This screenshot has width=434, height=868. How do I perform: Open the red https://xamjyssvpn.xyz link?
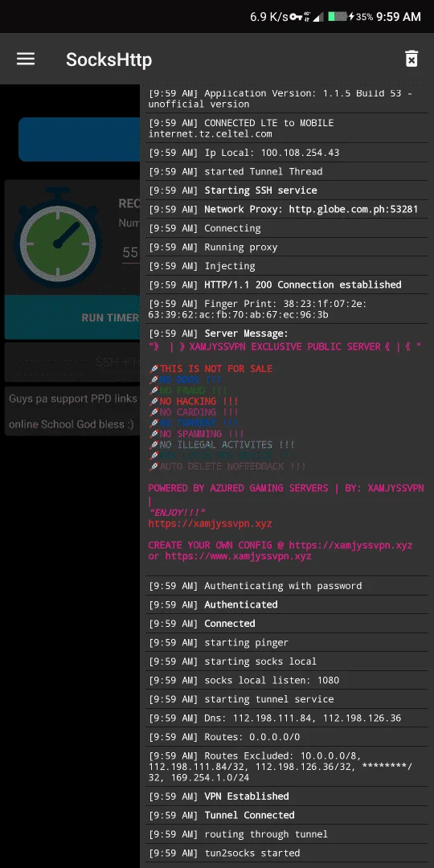(x=210, y=523)
